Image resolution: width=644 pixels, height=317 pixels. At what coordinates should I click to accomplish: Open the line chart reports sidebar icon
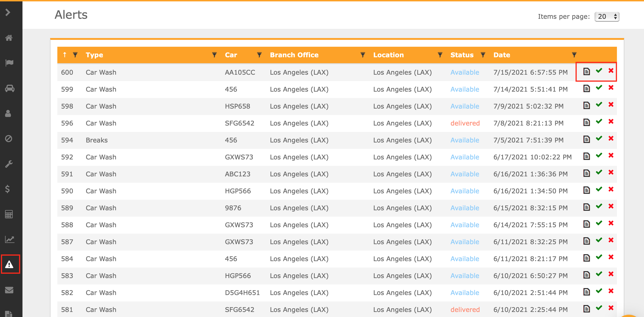[9, 239]
